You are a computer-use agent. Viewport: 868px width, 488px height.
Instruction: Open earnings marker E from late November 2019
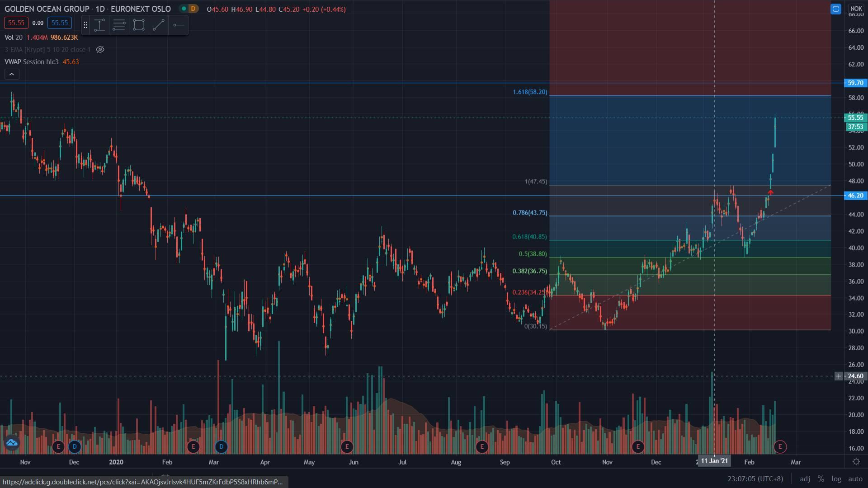point(58,447)
